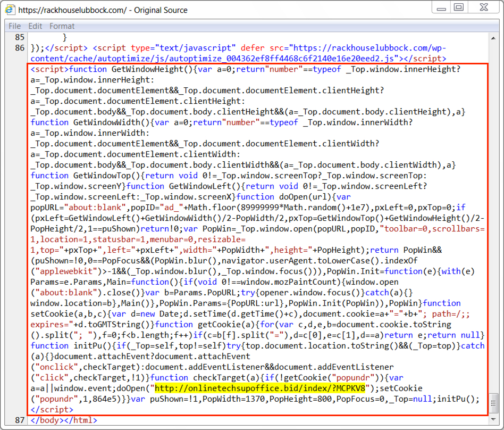
Task: Click the "function GetWindowTop()" text
Action: pos(86,176)
